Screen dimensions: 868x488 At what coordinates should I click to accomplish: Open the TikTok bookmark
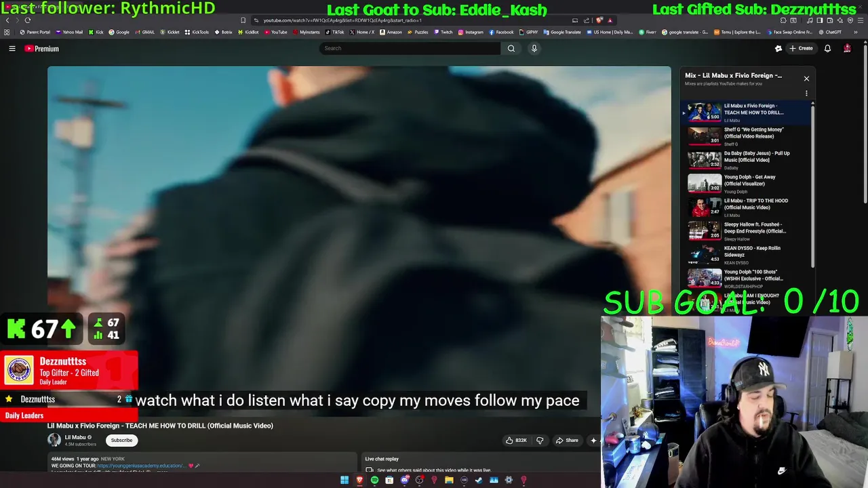coord(335,32)
